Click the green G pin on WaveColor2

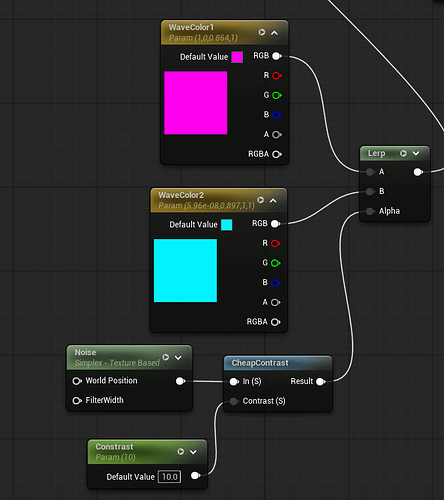275,263
